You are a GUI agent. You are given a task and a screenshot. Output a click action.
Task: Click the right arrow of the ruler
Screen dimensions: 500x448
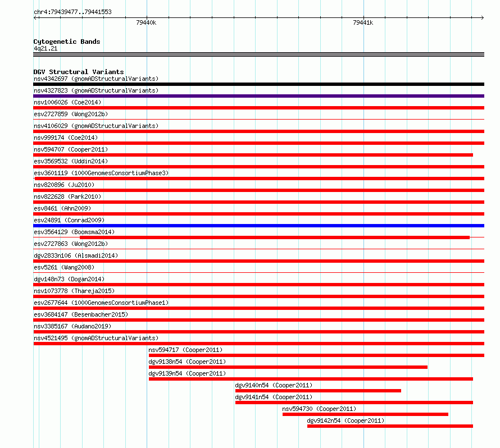pyautogui.click(x=482, y=17)
